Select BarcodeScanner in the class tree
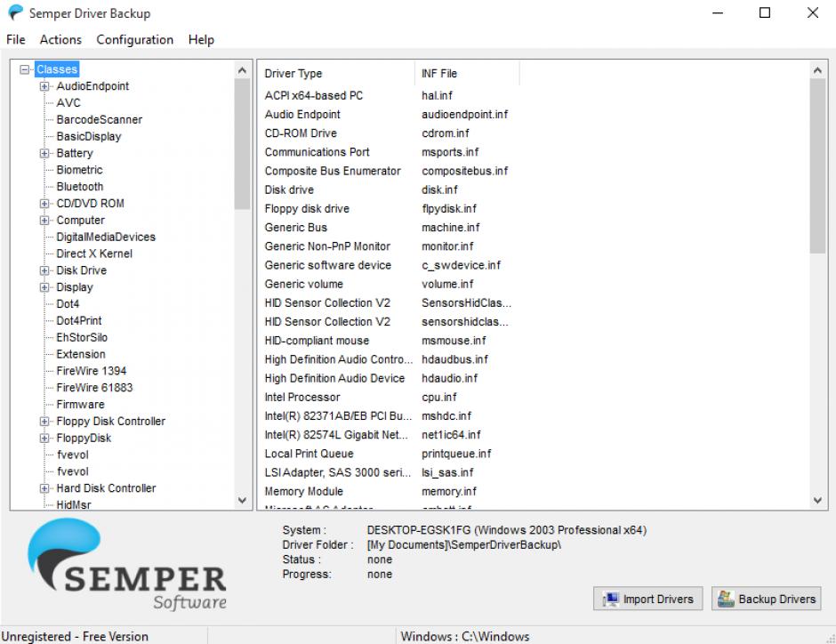The image size is (836, 644). pos(100,120)
